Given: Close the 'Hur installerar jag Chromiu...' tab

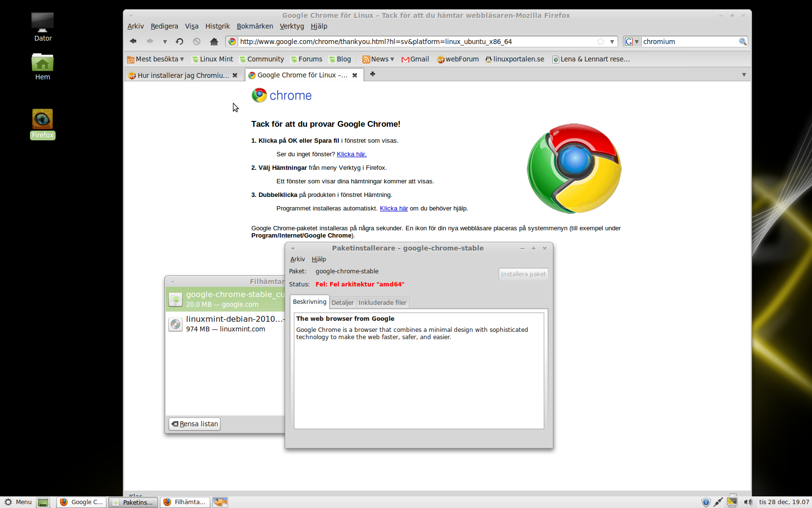Looking at the screenshot, I should point(235,75).
